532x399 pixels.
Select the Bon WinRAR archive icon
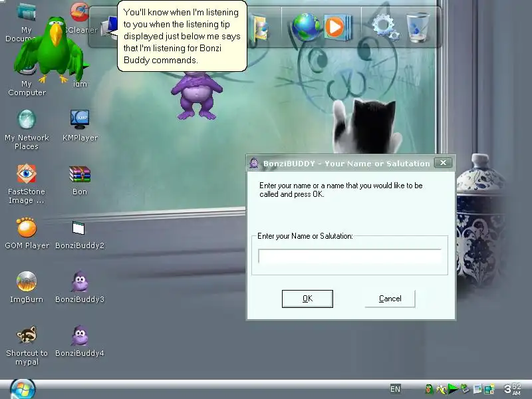[x=80, y=180]
